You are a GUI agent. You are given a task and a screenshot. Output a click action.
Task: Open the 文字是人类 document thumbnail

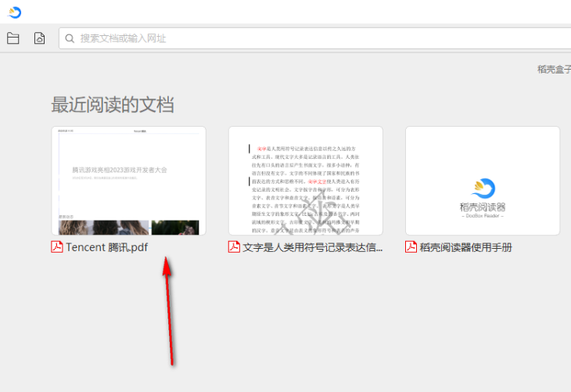click(306, 181)
